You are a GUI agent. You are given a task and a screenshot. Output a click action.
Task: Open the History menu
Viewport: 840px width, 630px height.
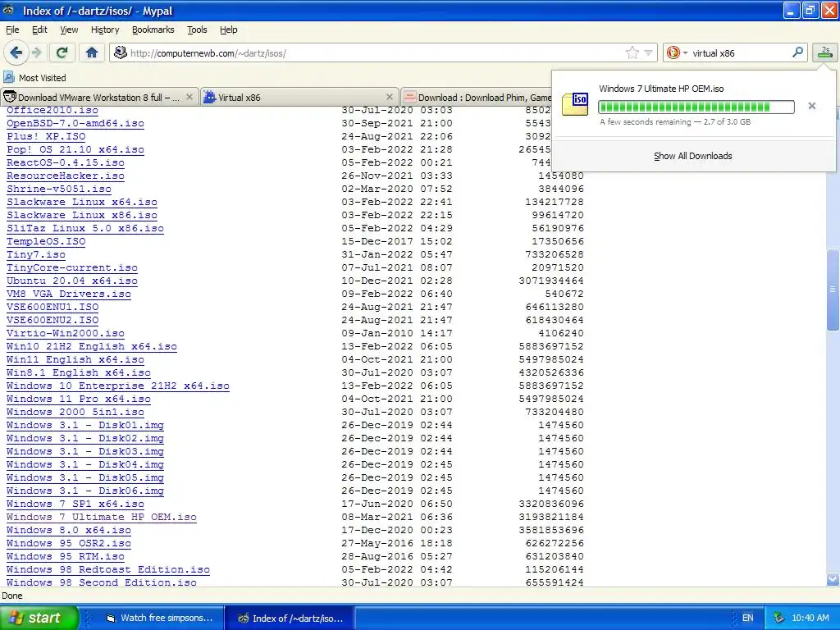105,30
